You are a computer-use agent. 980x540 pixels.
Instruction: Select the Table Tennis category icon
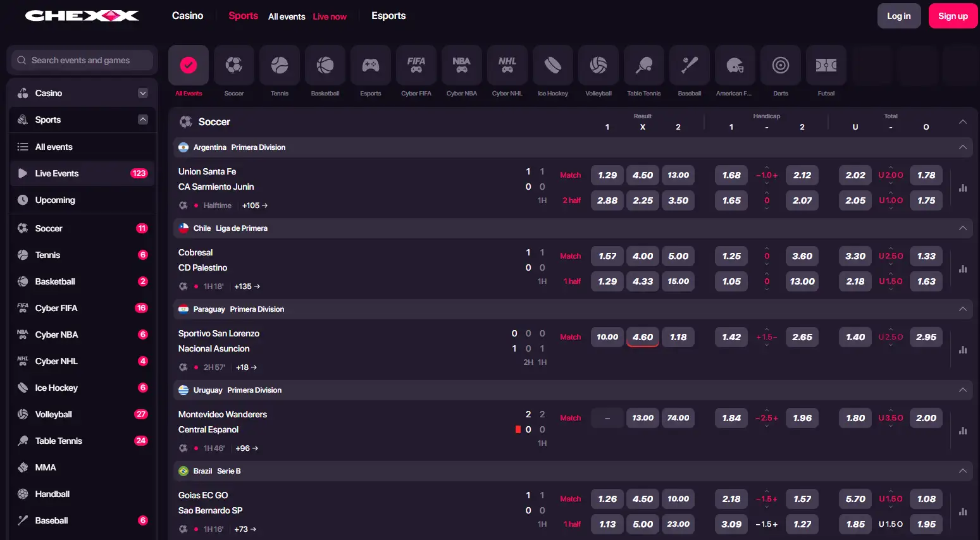(x=644, y=65)
